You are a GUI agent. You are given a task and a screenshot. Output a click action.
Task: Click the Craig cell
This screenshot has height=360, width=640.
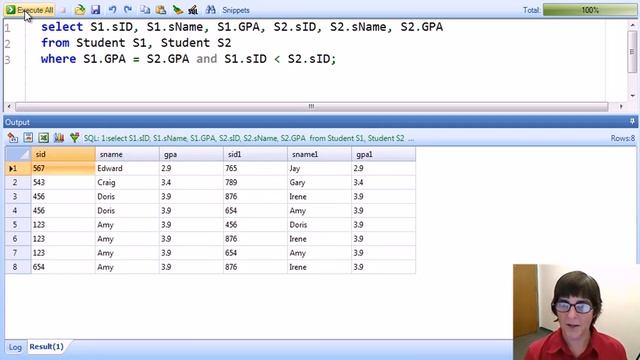click(127, 182)
